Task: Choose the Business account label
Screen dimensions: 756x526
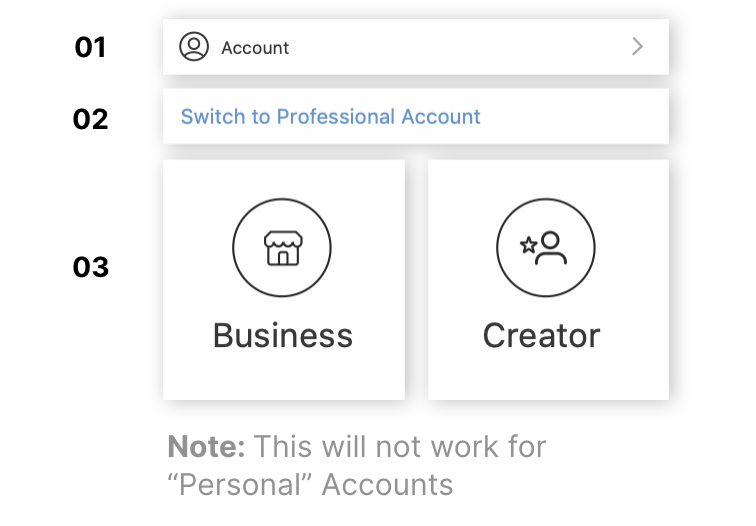Action: (283, 335)
